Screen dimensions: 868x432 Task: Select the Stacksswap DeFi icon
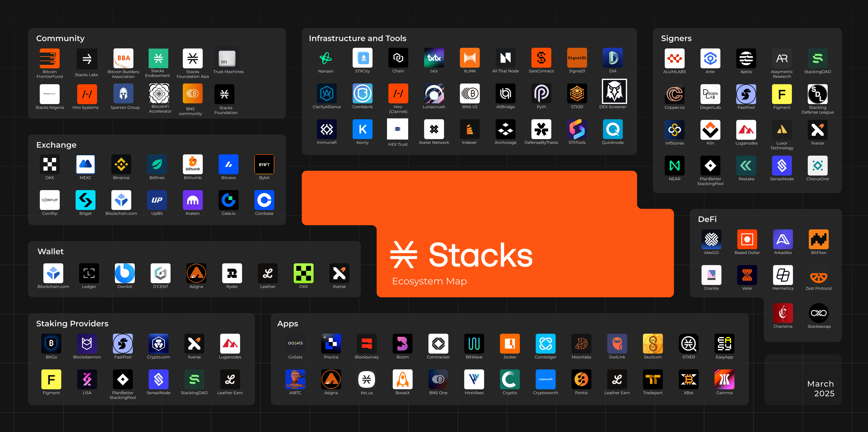[818, 313]
